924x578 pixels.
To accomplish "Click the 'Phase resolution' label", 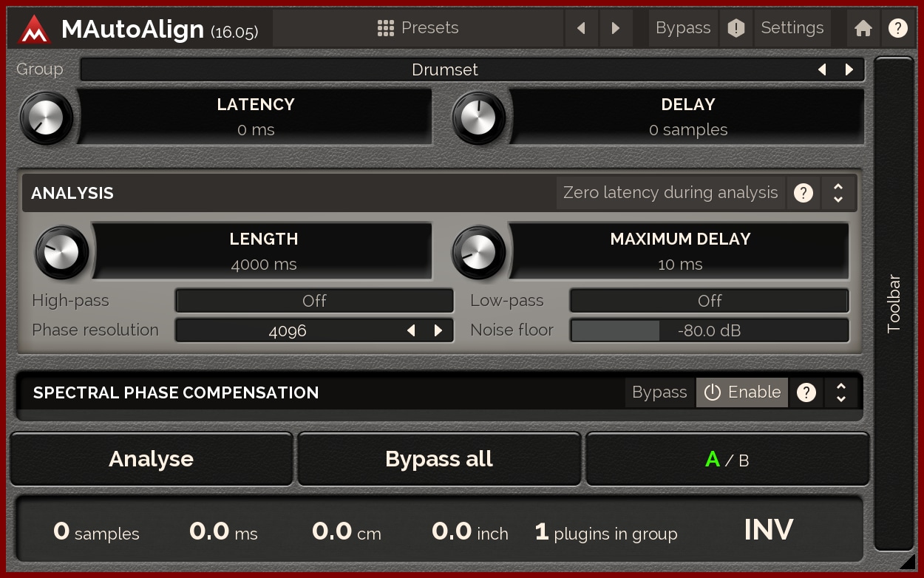I will [x=95, y=330].
